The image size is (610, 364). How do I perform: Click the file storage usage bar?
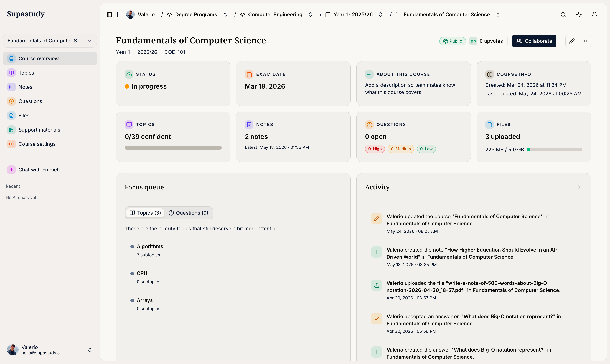pyautogui.click(x=555, y=149)
